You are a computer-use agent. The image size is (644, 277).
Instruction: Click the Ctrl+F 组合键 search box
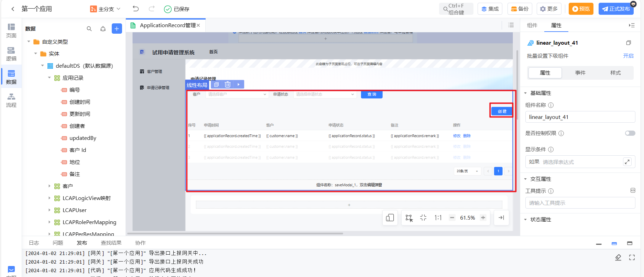click(456, 9)
